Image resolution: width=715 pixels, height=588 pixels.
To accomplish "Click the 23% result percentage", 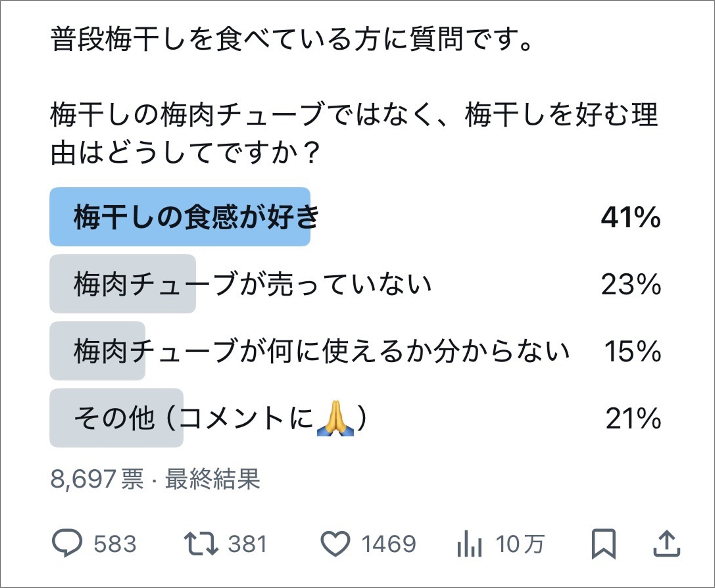I will pos(631,284).
